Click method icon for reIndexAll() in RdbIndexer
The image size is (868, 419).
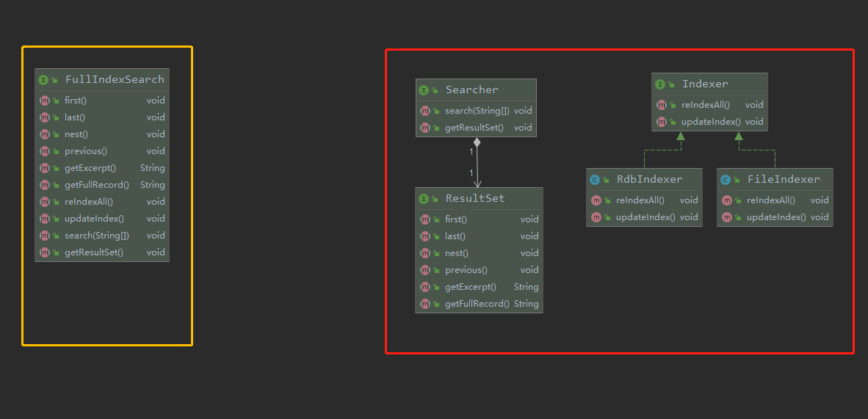pyautogui.click(x=596, y=200)
